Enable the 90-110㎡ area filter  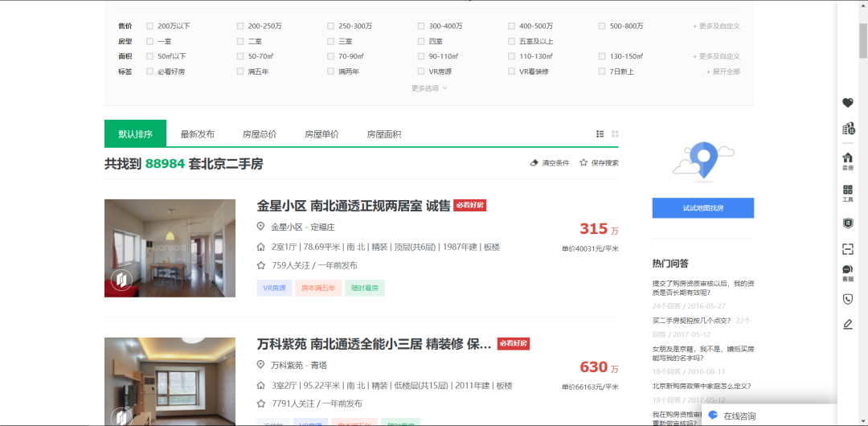point(421,56)
